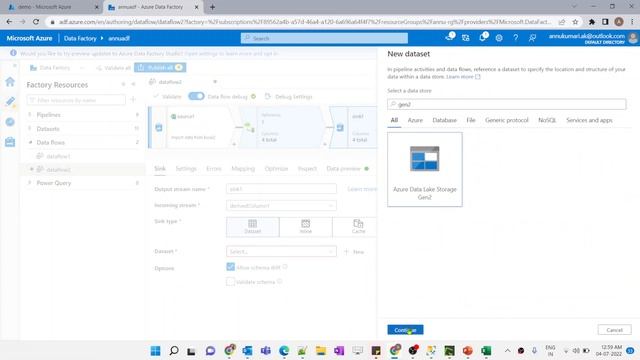Open Windows taskbar search
640x360 pixels.
[173, 351]
